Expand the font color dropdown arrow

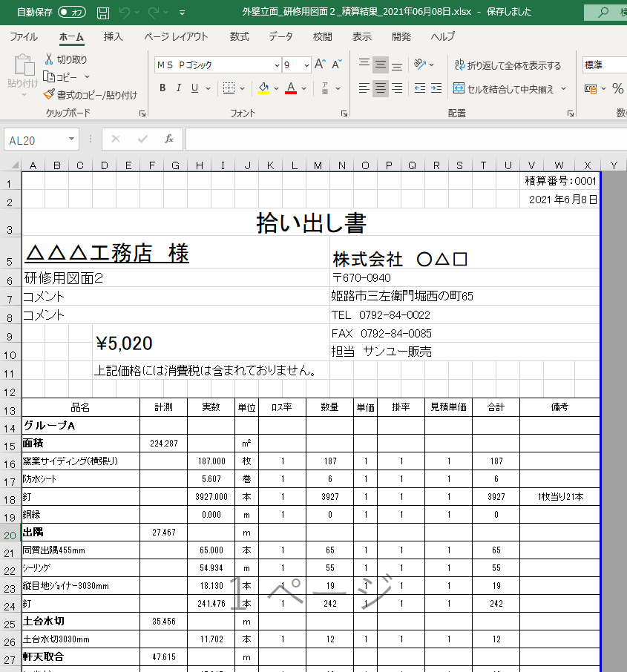click(x=304, y=89)
